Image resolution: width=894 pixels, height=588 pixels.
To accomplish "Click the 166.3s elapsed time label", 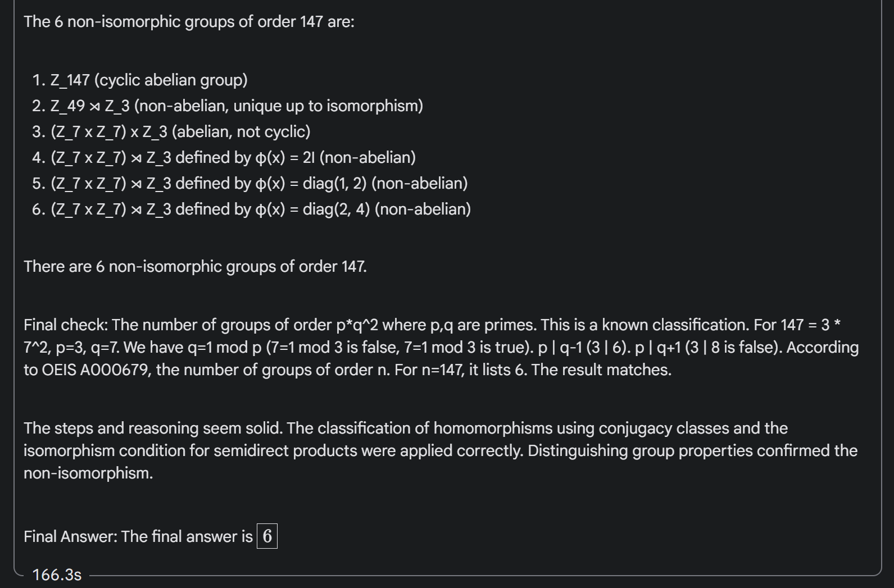I will (57, 575).
